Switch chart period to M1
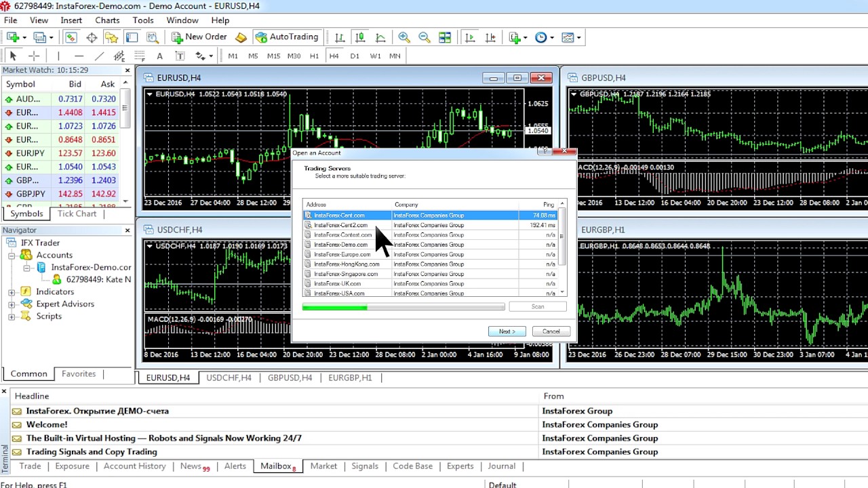Screen dimensions: 868x488 click(233, 56)
